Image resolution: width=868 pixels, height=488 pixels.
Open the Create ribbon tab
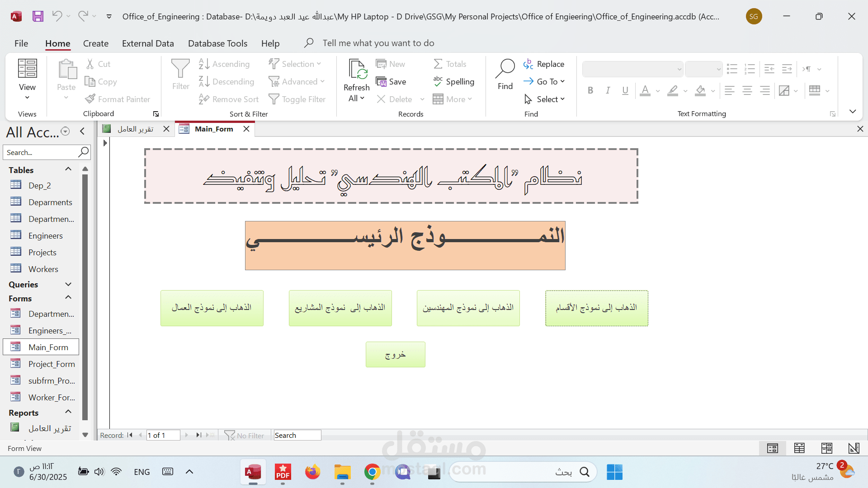pyautogui.click(x=96, y=43)
